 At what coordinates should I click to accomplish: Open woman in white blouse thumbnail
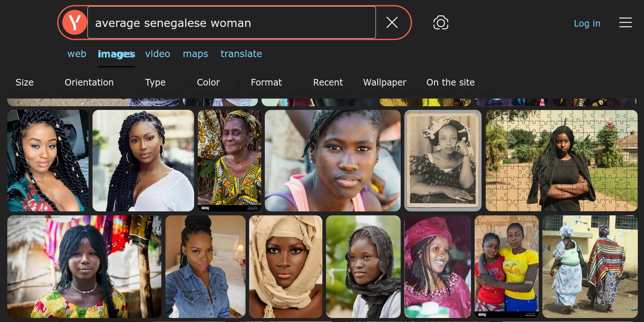143,160
